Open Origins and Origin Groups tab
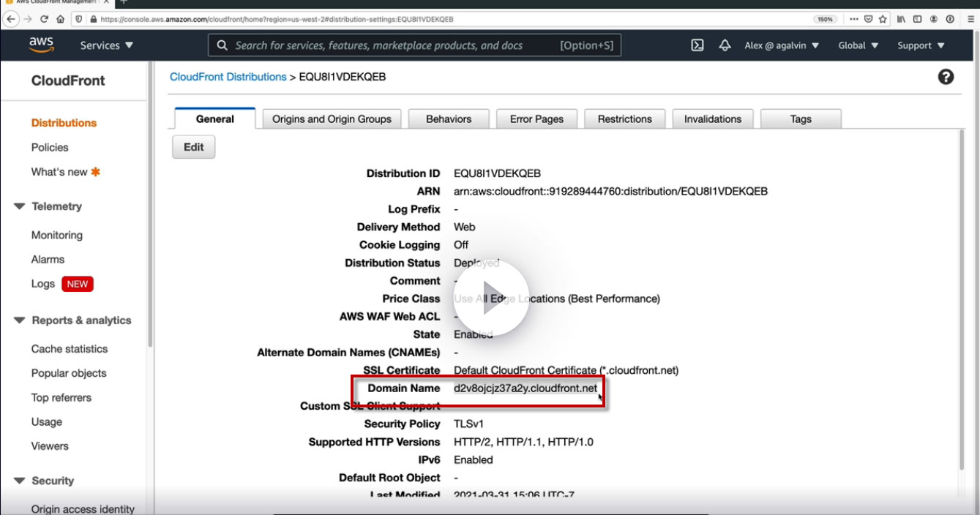 (332, 119)
